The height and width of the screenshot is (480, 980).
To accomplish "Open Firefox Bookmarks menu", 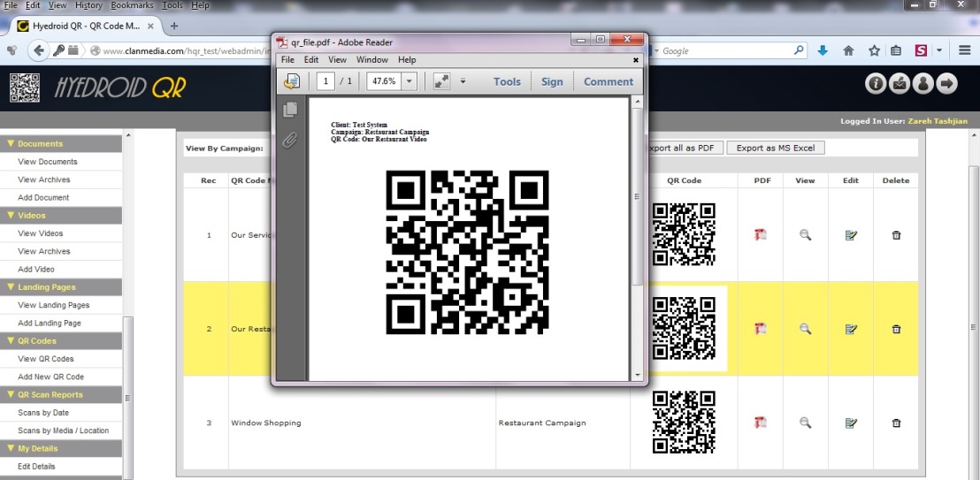I will click(x=132, y=5).
